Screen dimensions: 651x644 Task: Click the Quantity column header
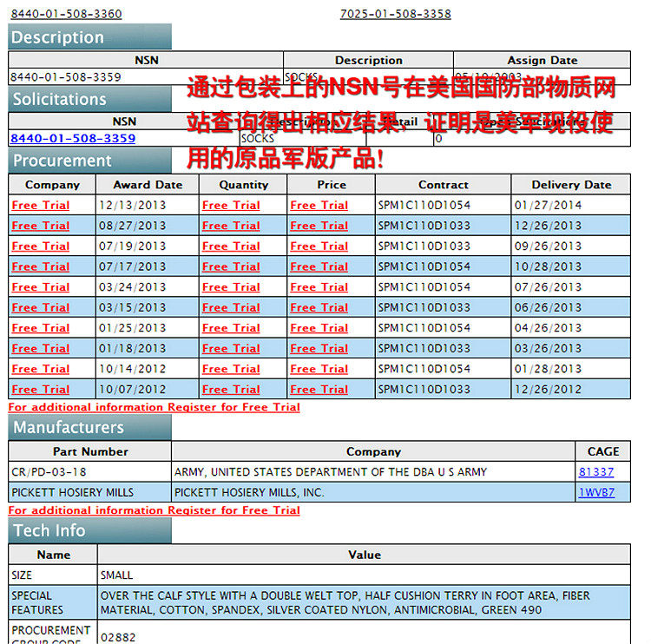pyautogui.click(x=243, y=185)
